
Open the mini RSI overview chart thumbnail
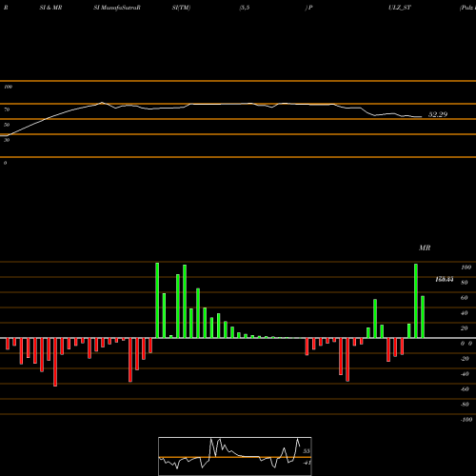coord(235,456)
